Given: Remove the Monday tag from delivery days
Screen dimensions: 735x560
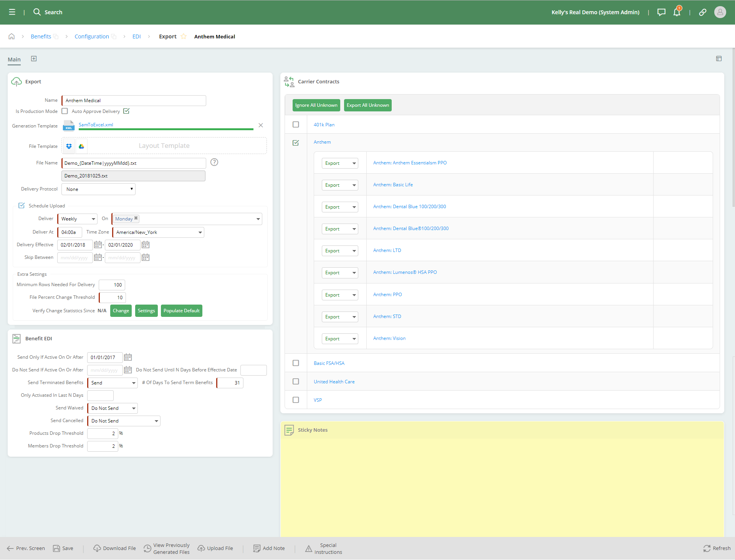Looking at the screenshot, I should [136, 219].
